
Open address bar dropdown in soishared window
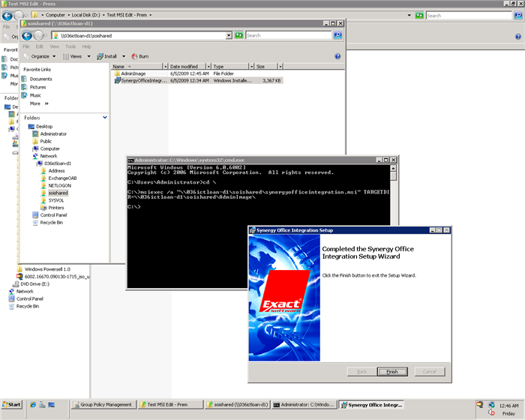pos(229,35)
